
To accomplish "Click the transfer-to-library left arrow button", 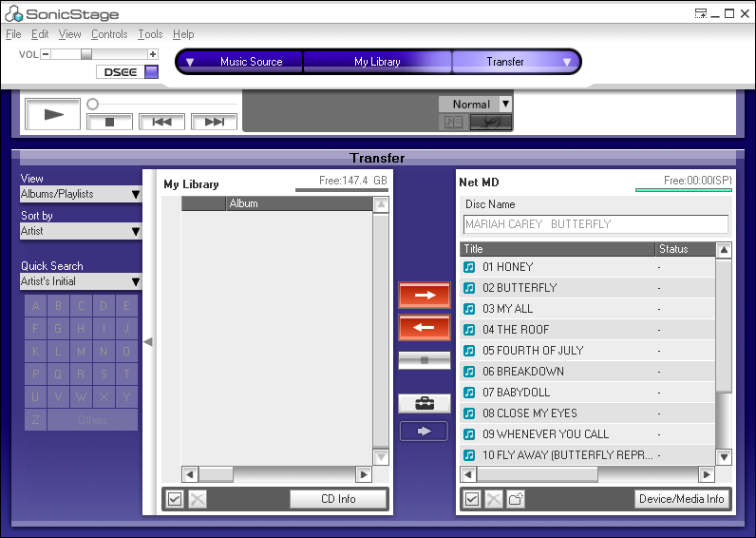I will tap(425, 328).
